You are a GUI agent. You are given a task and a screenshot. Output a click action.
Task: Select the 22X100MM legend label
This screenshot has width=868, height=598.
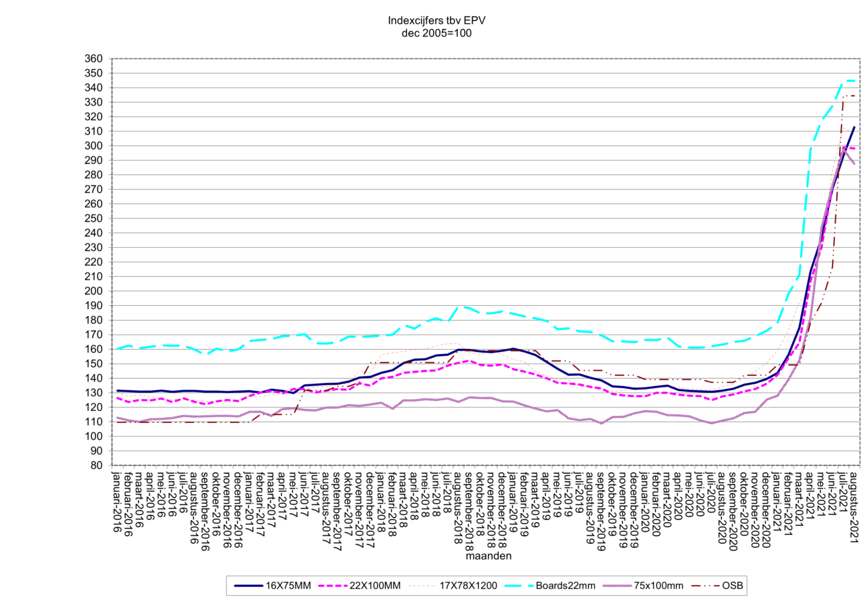pos(375,586)
